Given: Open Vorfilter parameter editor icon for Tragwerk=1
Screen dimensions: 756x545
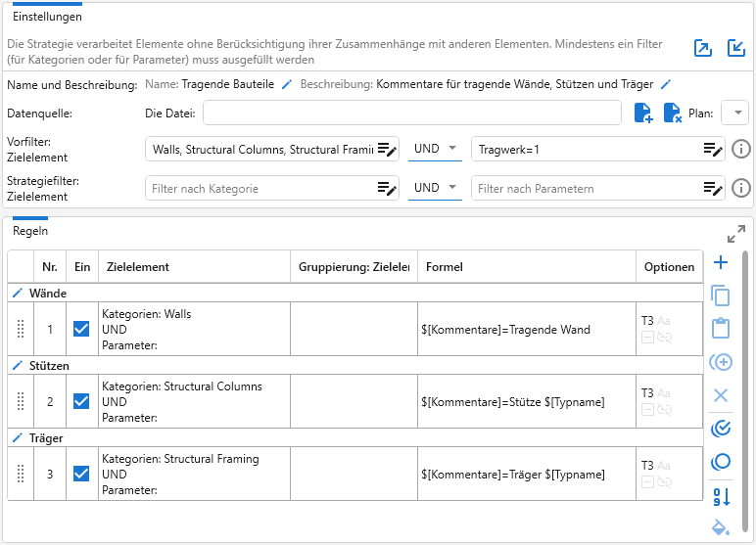Looking at the screenshot, I should click(x=713, y=150).
